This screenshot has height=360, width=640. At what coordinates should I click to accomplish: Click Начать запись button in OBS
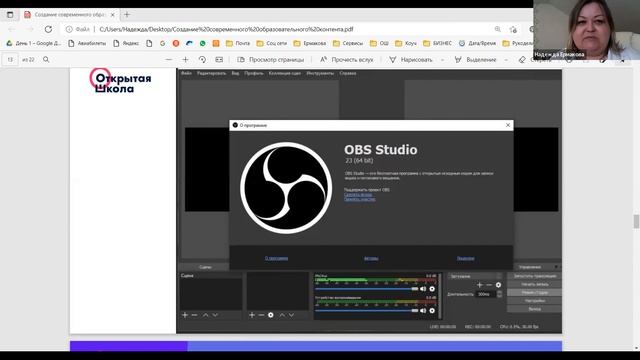(x=534, y=284)
